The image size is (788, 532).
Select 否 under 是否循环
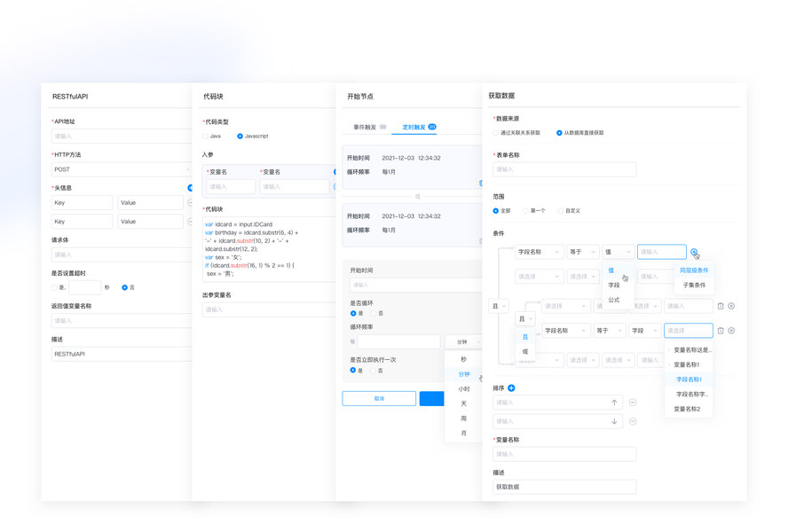click(374, 314)
